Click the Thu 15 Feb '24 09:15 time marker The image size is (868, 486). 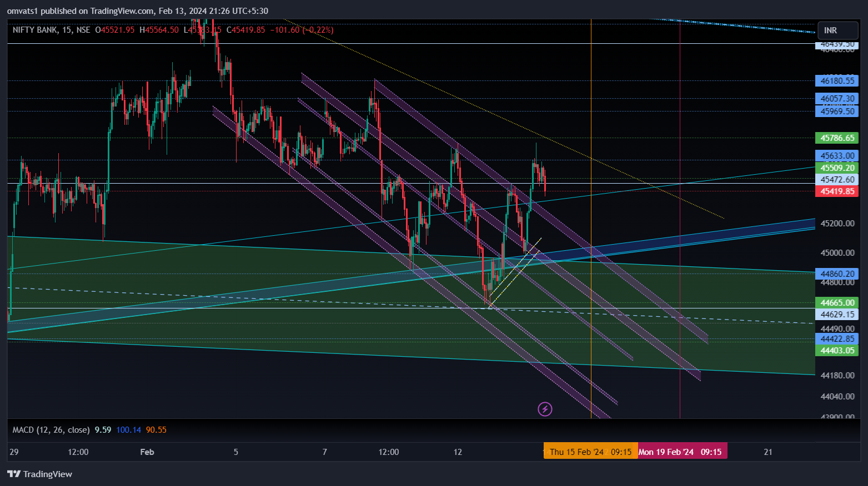[x=591, y=452]
